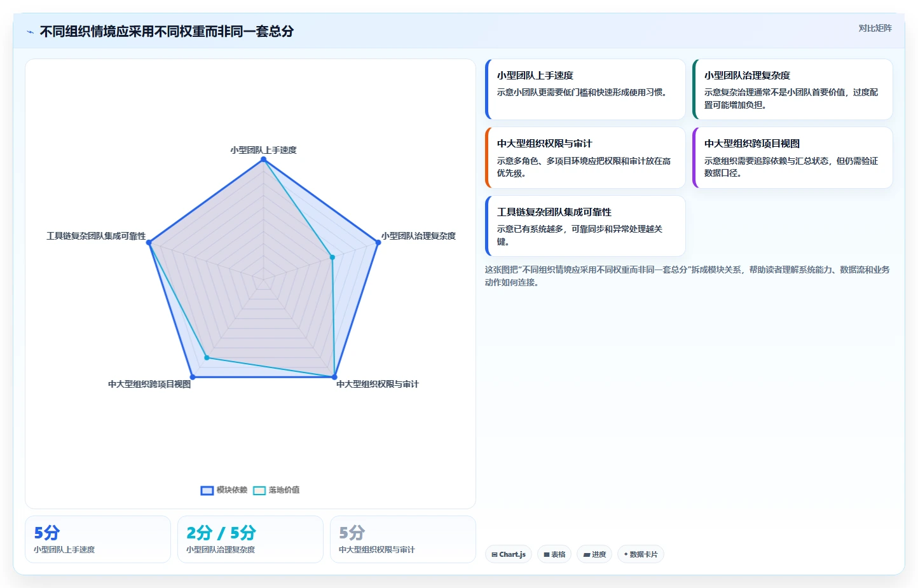Click 落地价值 data point on 中大型组织跨项目视图 axis
This screenshot has height=588, width=918.
207,358
